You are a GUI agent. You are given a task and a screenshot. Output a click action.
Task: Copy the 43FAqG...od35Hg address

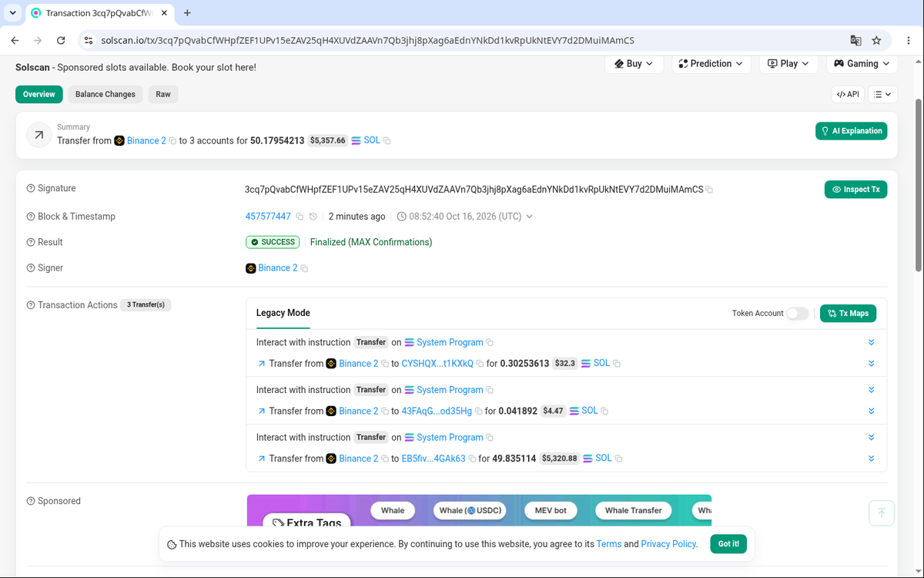pyautogui.click(x=478, y=412)
